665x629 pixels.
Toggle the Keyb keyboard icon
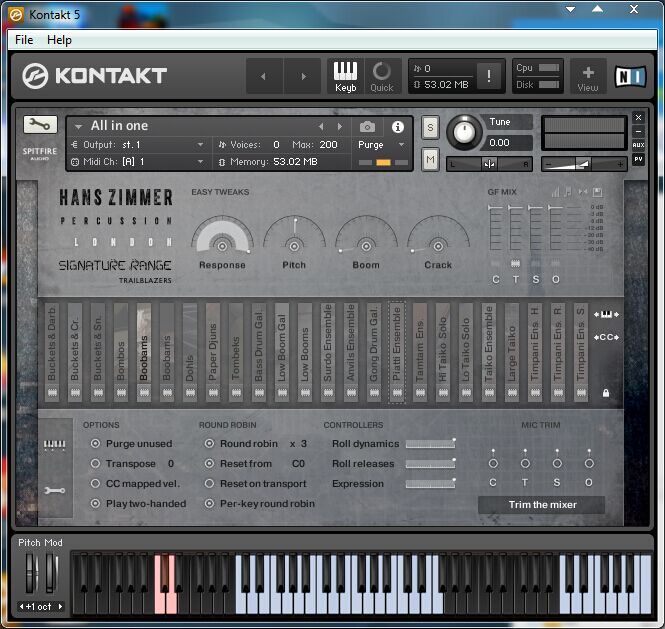tap(345, 76)
